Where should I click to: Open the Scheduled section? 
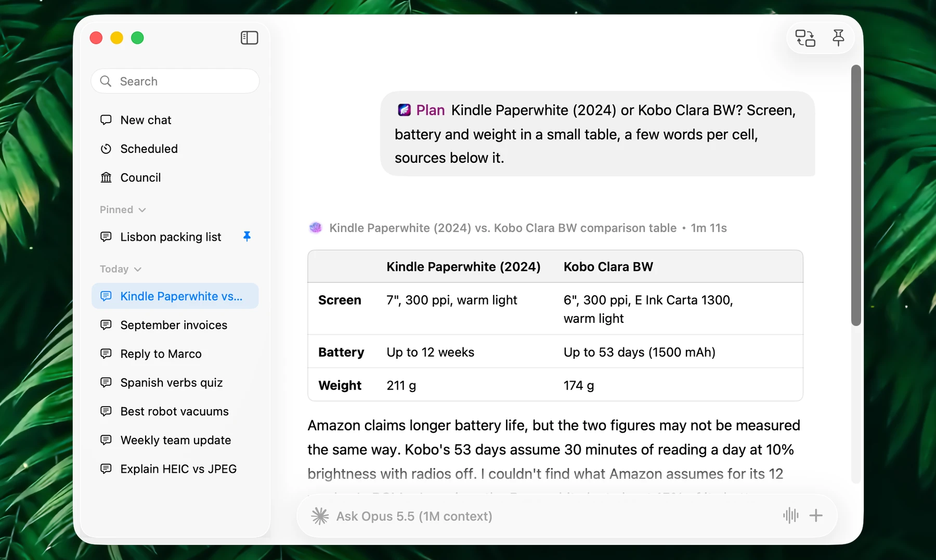[x=175, y=149]
